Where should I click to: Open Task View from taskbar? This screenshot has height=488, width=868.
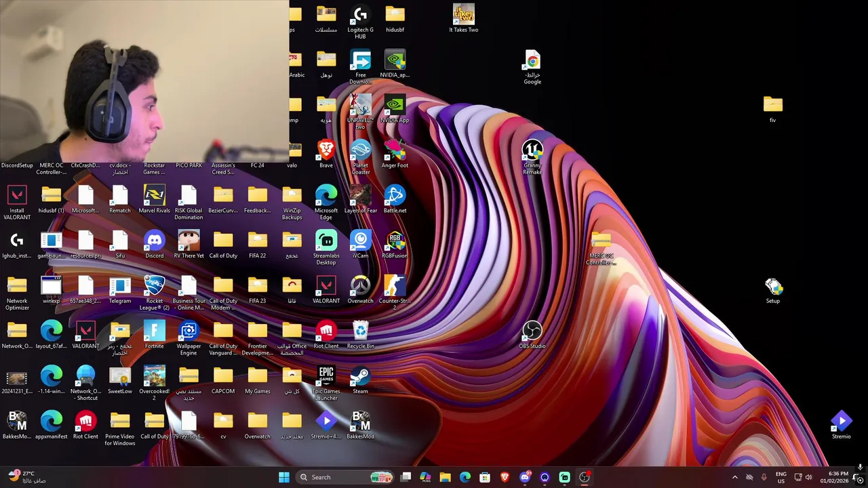click(x=406, y=477)
